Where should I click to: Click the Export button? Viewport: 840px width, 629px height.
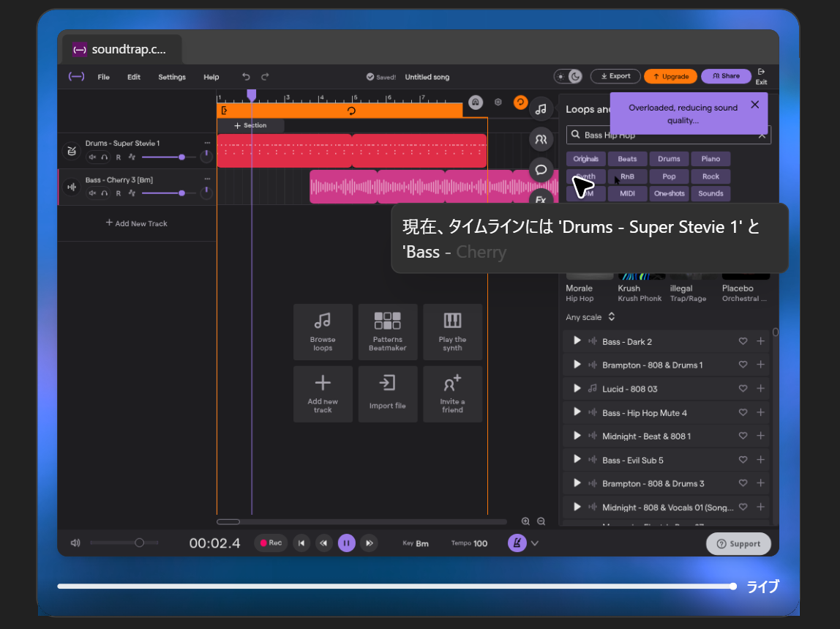point(615,76)
